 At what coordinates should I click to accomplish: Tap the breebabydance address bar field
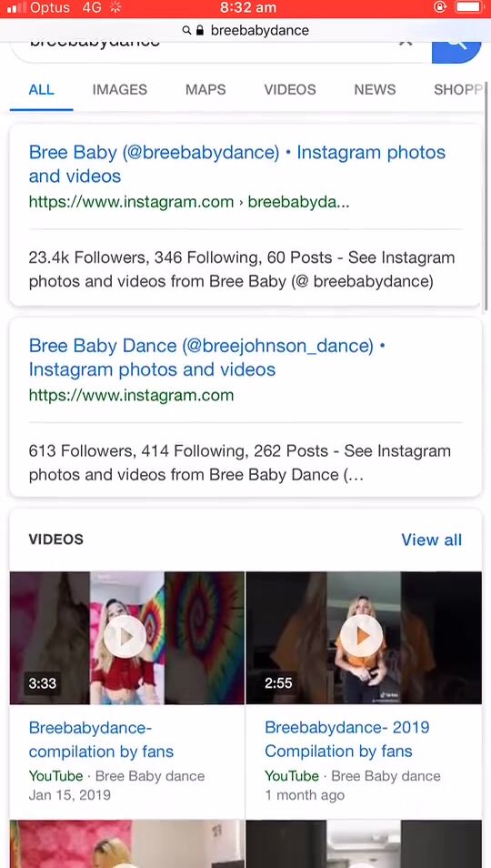[245, 30]
